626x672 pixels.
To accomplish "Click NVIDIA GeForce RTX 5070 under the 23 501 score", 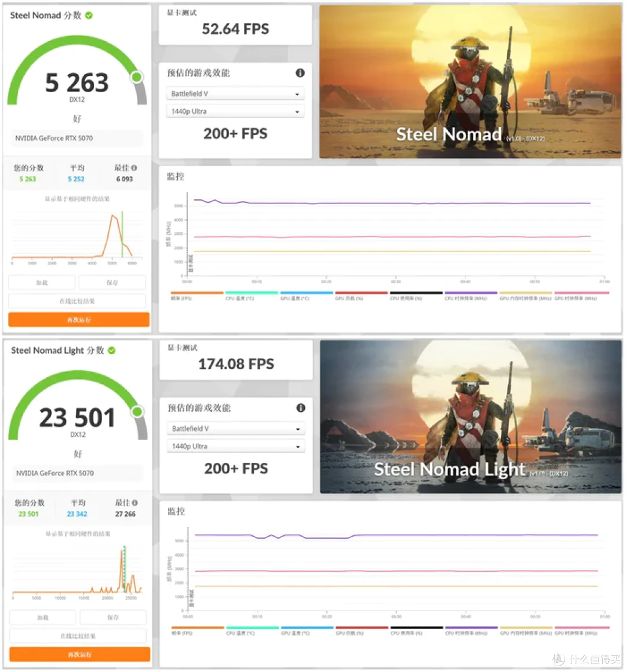I will pos(55,473).
